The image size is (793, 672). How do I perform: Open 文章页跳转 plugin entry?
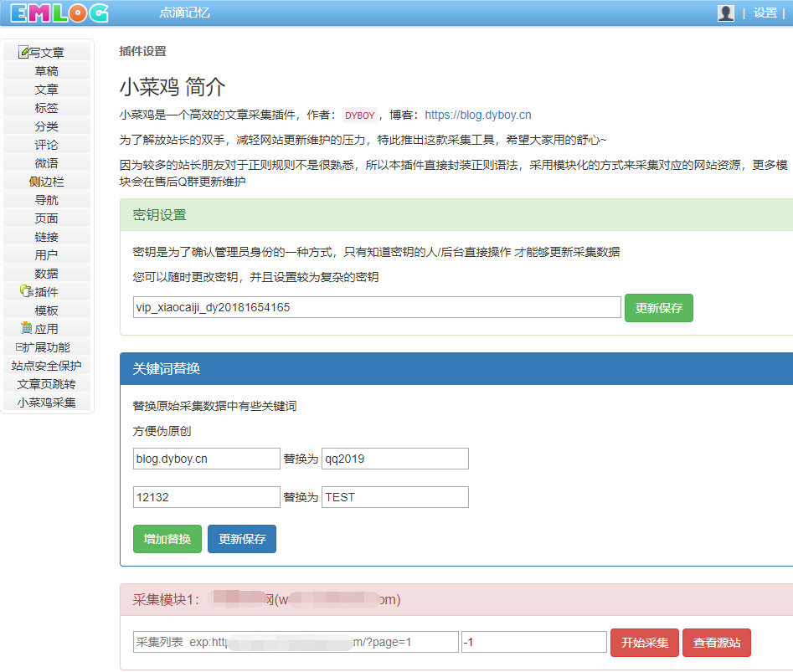(x=47, y=384)
